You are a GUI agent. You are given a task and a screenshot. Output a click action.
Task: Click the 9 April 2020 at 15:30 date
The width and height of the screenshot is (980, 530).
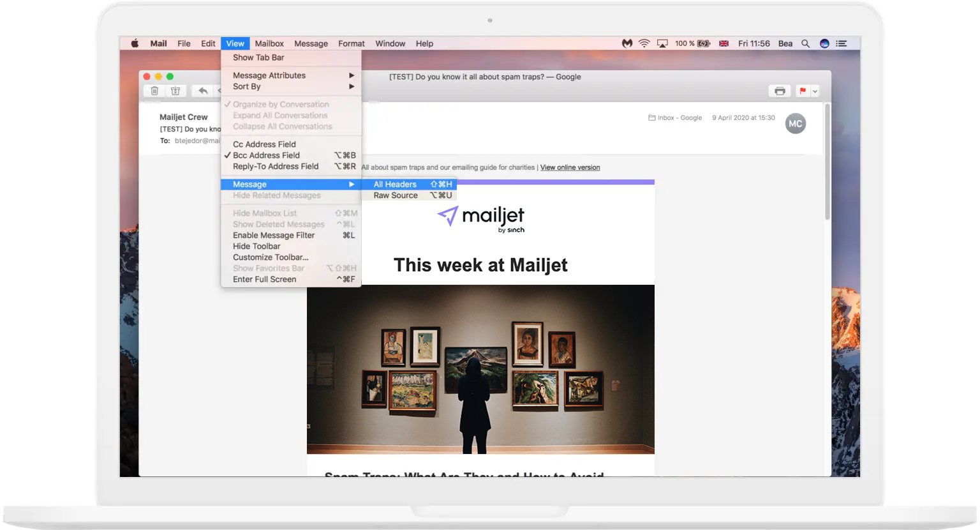[743, 117]
